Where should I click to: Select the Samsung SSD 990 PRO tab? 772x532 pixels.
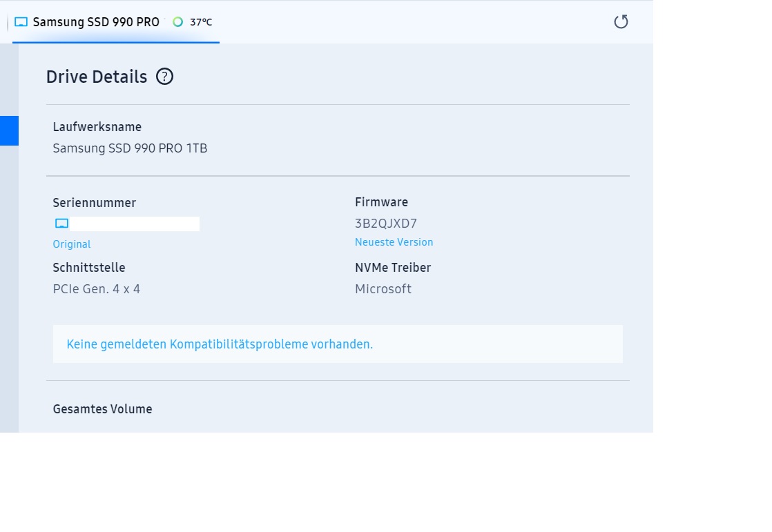(116, 22)
